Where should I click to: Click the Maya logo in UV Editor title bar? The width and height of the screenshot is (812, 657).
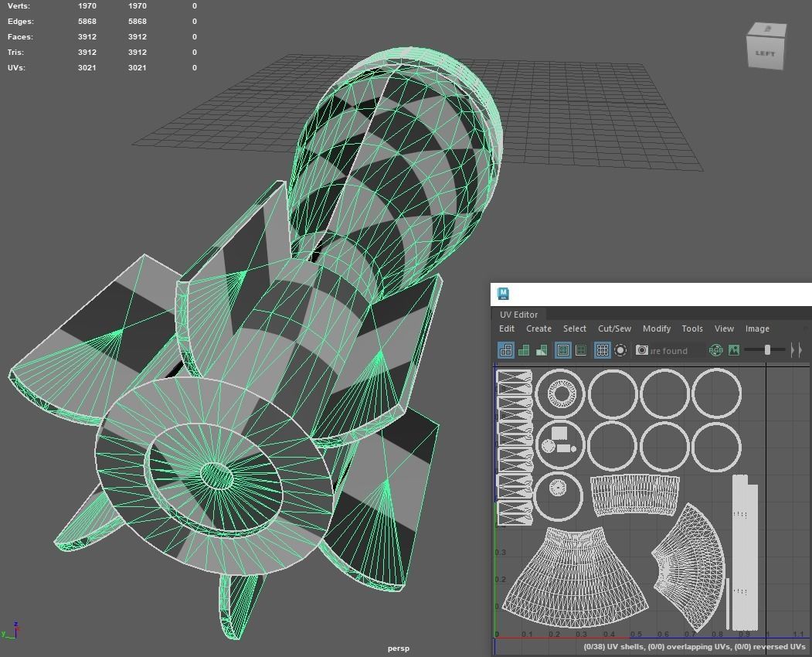(503, 294)
